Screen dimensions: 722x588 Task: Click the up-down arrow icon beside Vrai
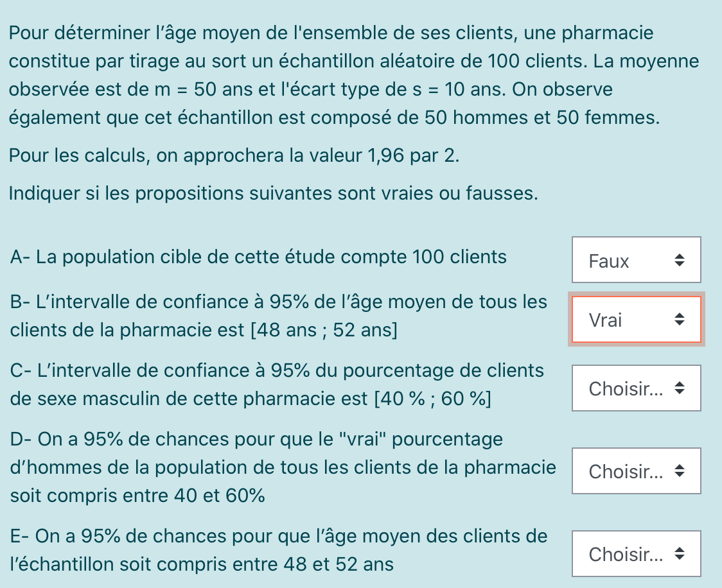[680, 320]
